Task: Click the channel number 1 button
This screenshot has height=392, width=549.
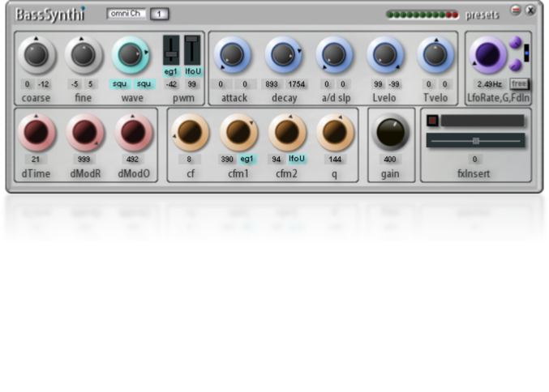Action: click(160, 14)
